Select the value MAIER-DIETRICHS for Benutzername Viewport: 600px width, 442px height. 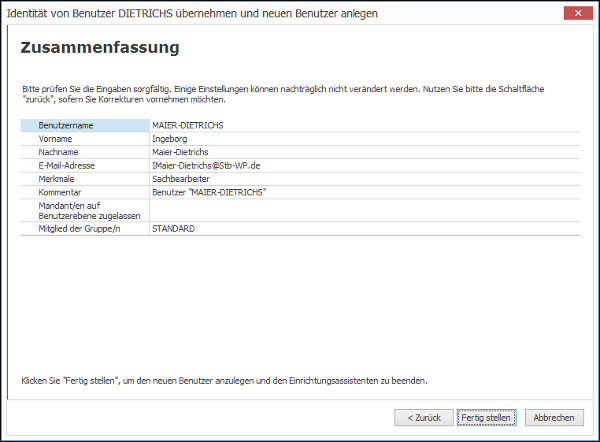click(188, 126)
